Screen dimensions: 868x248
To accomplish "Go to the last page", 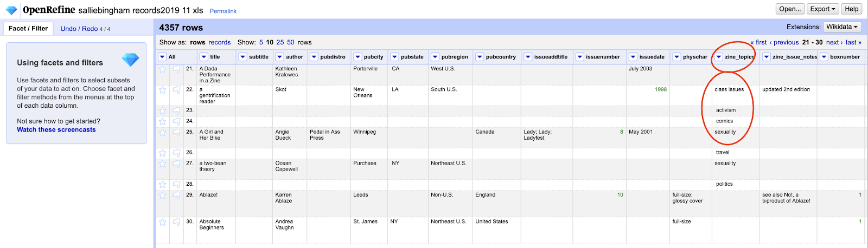I will point(853,42).
